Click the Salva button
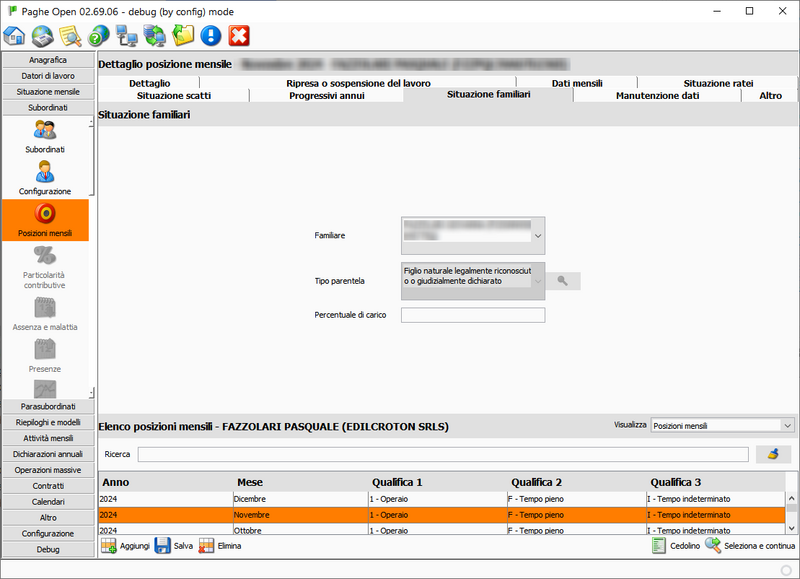This screenshot has width=800, height=579. (174, 546)
